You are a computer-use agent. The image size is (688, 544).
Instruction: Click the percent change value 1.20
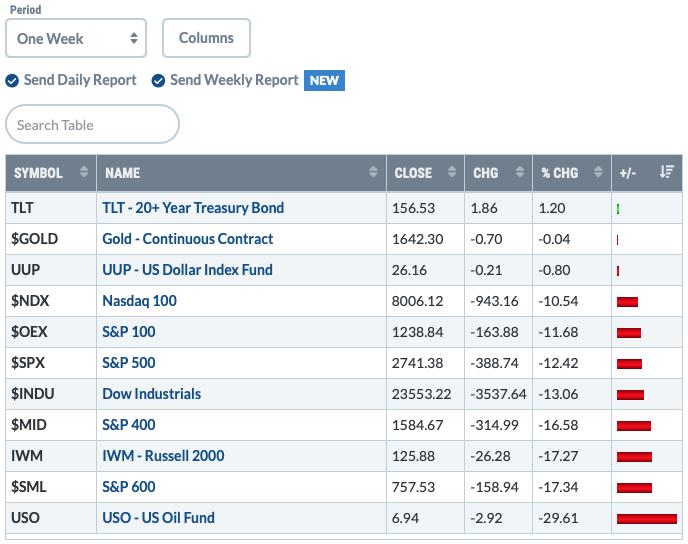pyautogui.click(x=552, y=208)
